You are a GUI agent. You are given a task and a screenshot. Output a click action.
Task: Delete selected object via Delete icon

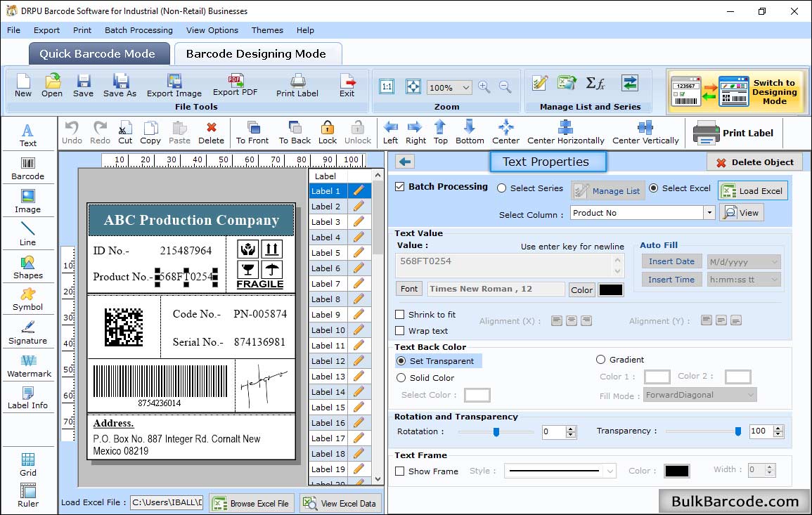[x=212, y=133]
